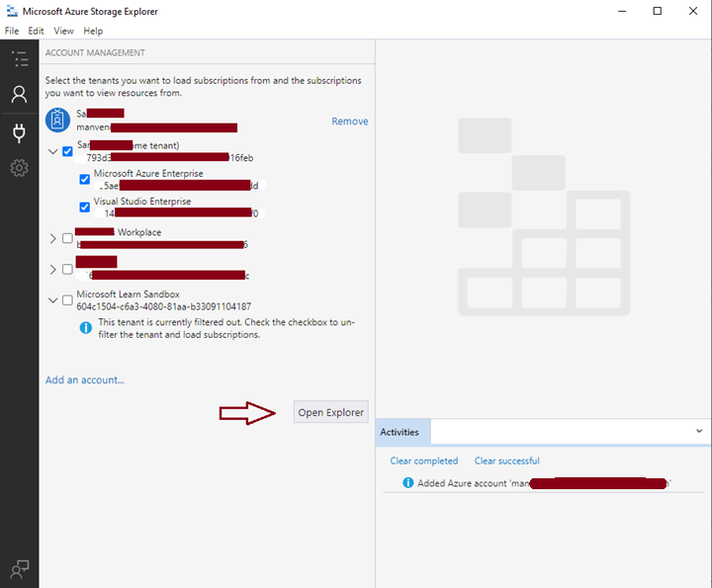Open the Settings gear icon
The width and height of the screenshot is (712, 588).
click(x=19, y=168)
